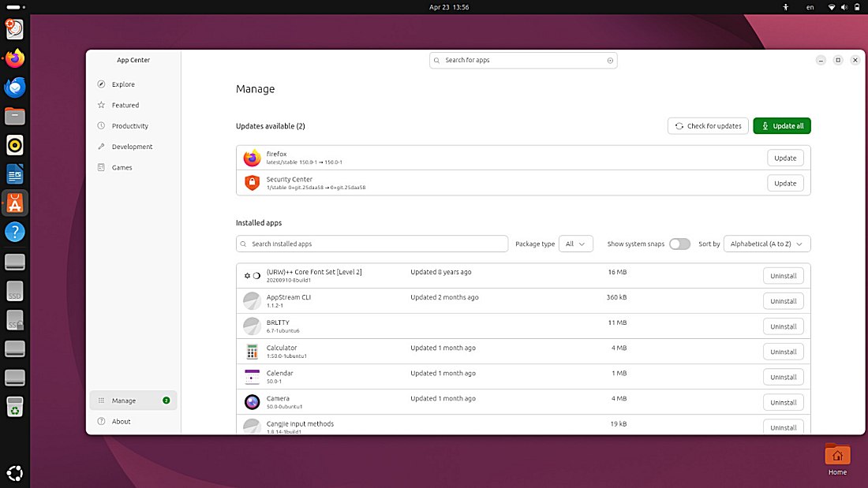Select Manage in the sidebar
The width and height of the screenshot is (868, 488).
(x=123, y=400)
